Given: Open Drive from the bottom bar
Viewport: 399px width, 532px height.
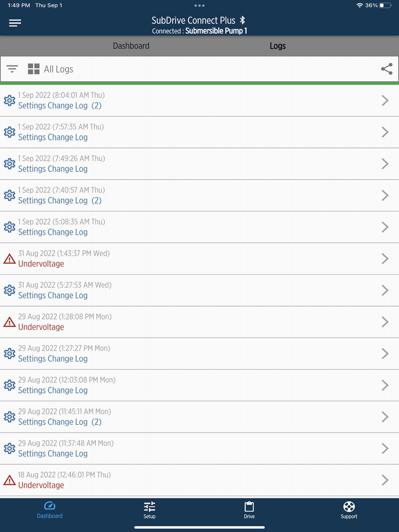Looking at the screenshot, I should (249, 510).
